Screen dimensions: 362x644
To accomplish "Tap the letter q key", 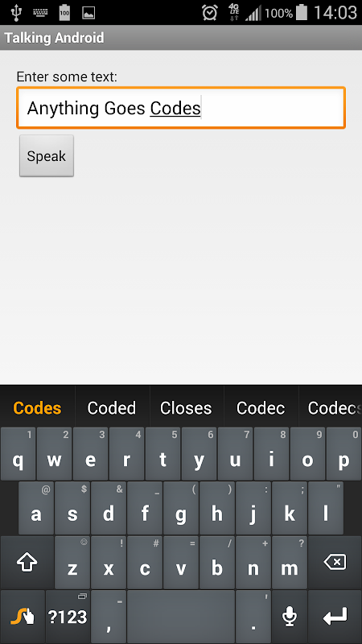I will (x=18, y=454).
